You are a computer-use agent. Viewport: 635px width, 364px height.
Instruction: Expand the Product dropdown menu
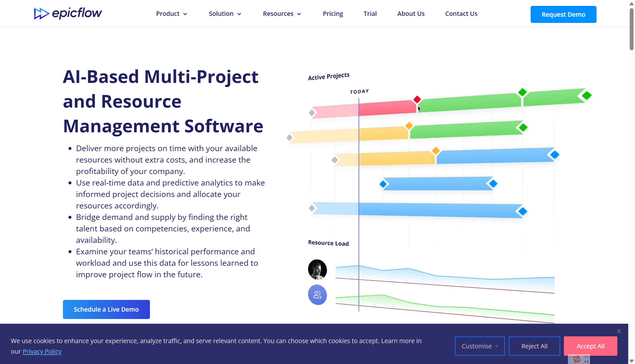point(171,14)
